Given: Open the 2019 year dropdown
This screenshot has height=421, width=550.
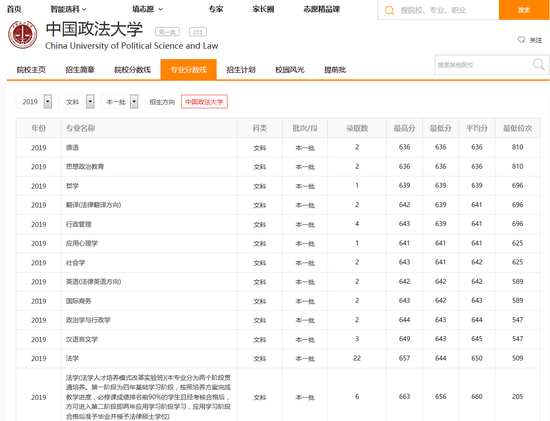Looking at the screenshot, I should [34, 102].
